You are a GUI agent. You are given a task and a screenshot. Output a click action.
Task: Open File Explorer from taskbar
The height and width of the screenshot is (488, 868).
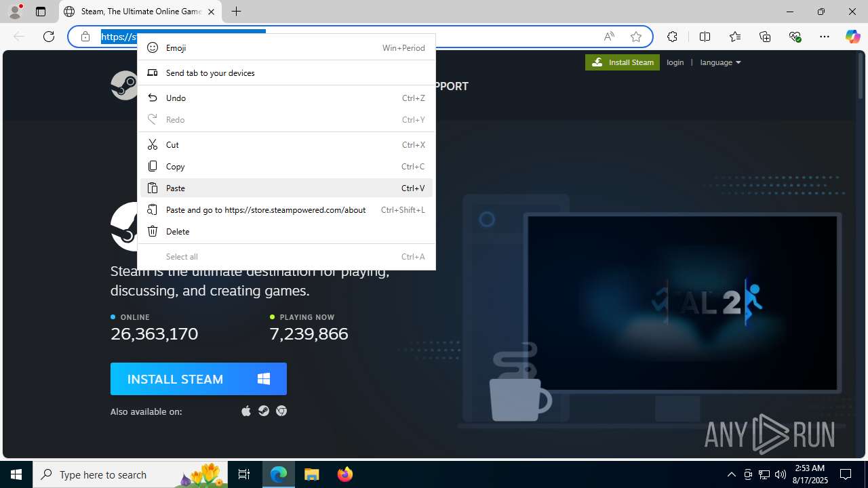(x=312, y=474)
